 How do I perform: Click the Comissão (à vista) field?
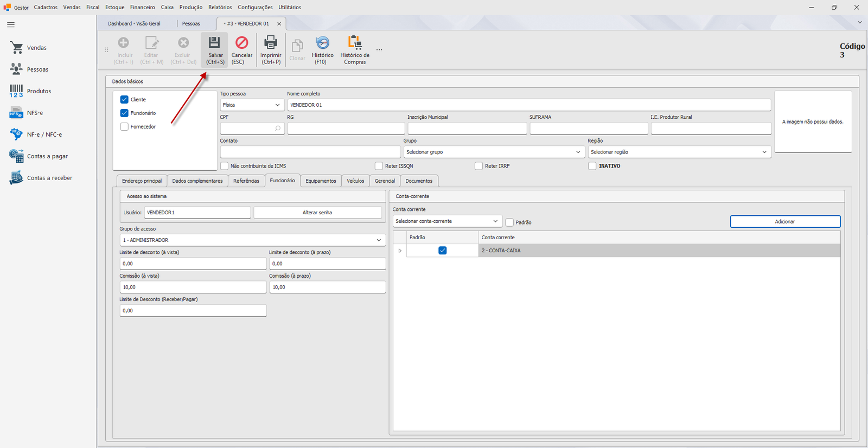pos(193,287)
